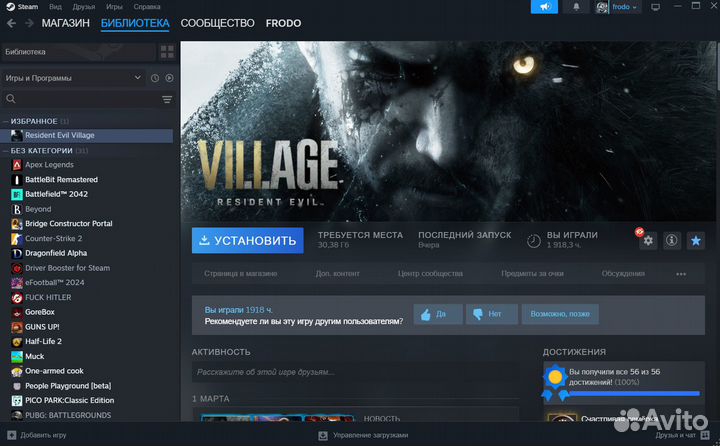Click the Нет thumbs-down button
720x446 pixels.
click(x=492, y=314)
